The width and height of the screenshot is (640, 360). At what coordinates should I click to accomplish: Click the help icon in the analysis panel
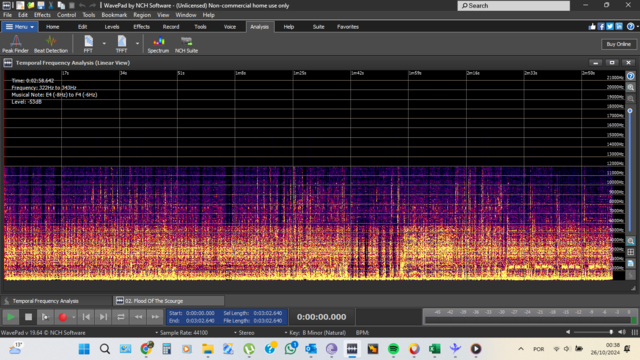(631, 76)
